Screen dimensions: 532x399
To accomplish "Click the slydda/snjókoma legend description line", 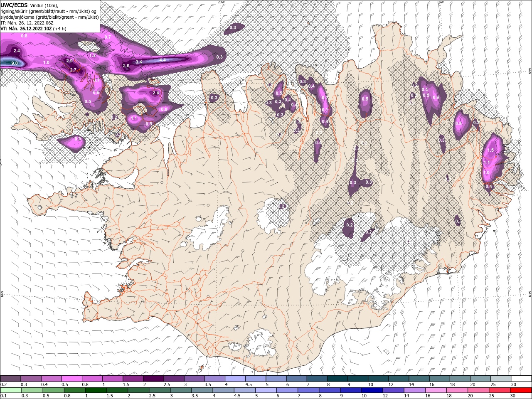I will pos(49,17).
